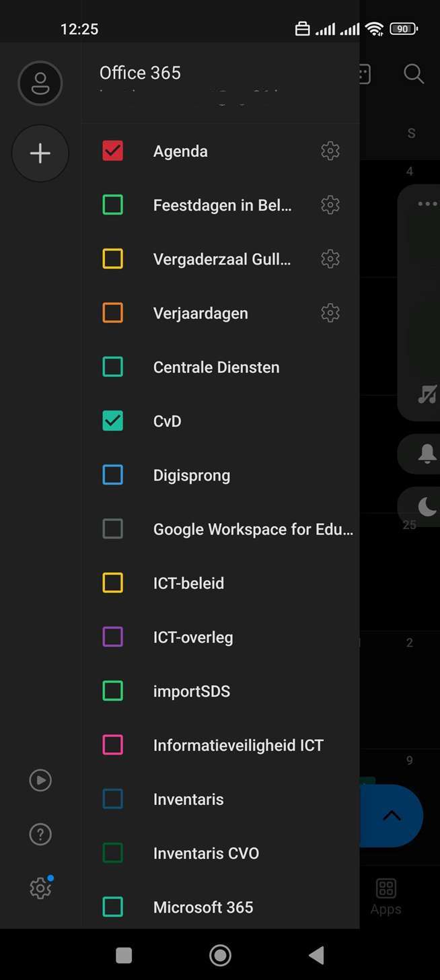Expand the blue chevron-up floating button
The height and width of the screenshot is (980, 440).
pyautogui.click(x=392, y=816)
